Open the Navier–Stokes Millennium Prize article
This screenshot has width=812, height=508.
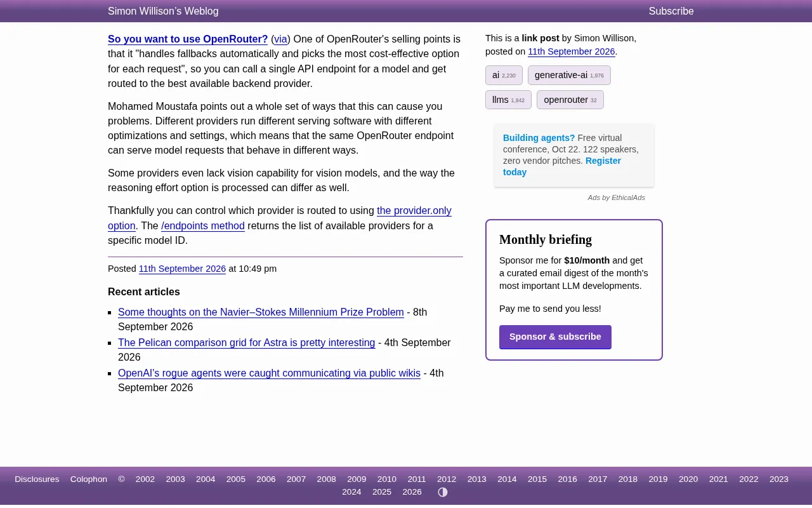261,312
